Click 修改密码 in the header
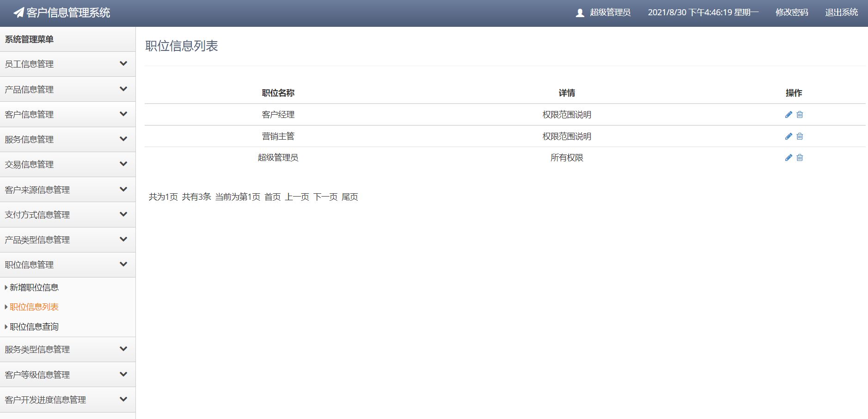 click(x=792, y=12)
